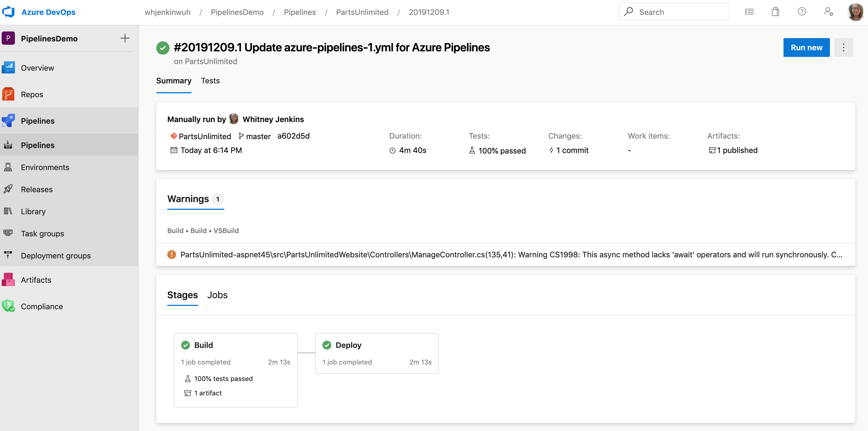Click the Build stage completed job link
The image size is (868, 431).
click(205, 363)
